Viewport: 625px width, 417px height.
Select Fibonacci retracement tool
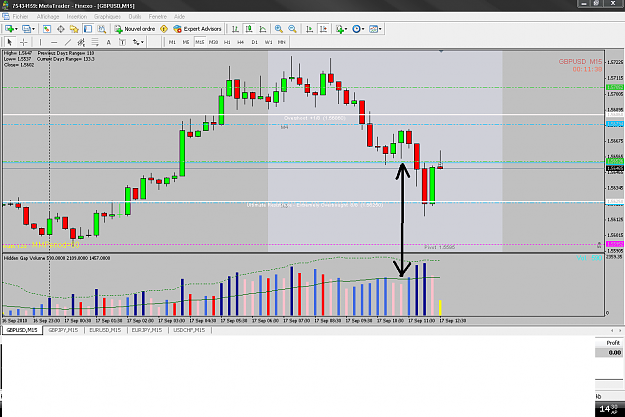(95, 42)
